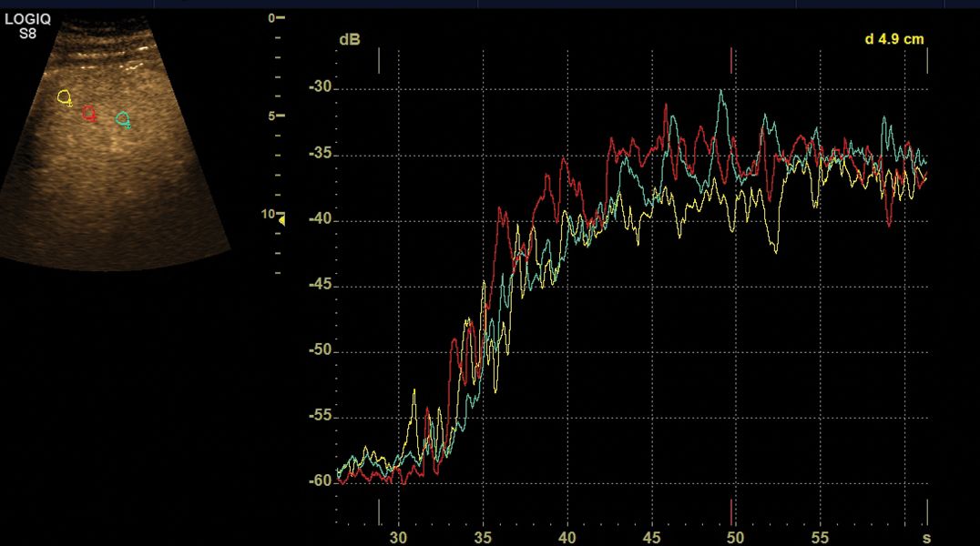This screenshot has width=980, height=546.
Task: Click the red frame cursor at graph bottom
Action: pyautogui.click(x=731, y=511)
